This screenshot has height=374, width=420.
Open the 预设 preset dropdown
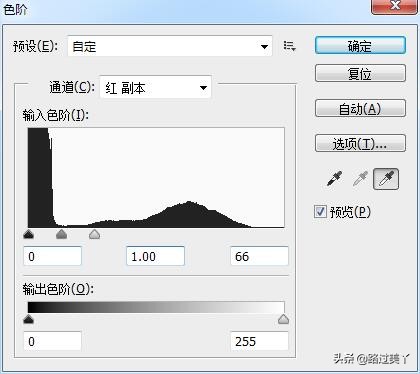pos(170,46)
